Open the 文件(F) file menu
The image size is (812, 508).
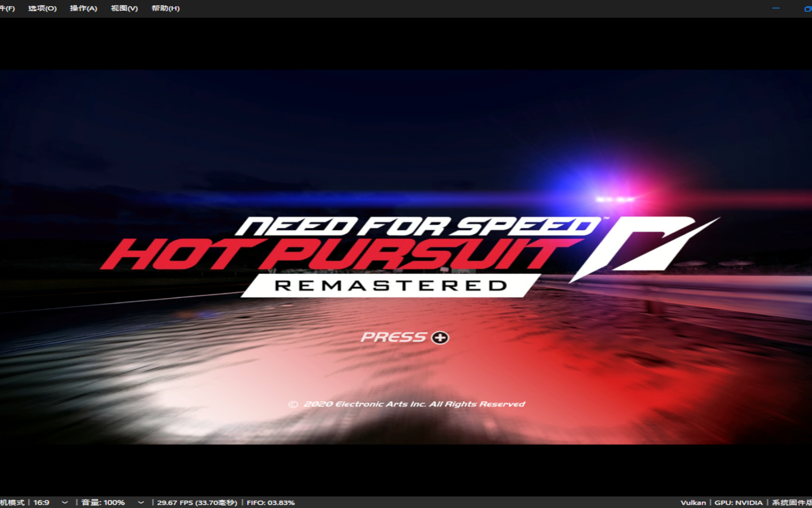point(7,8)
